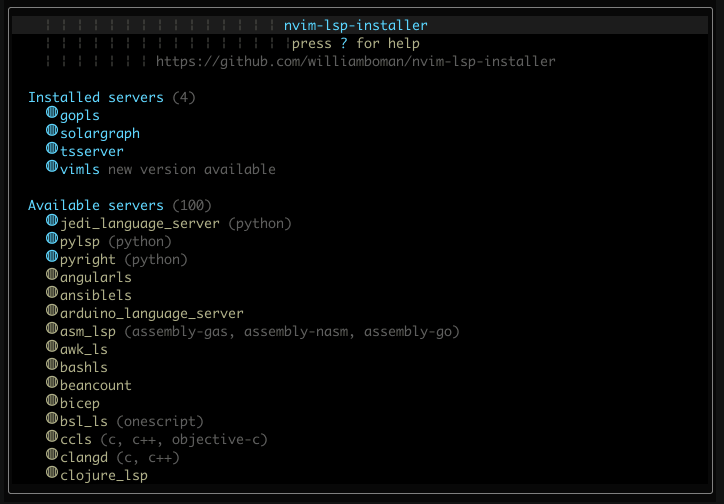Image resolution: width=724 pixels, height=504 pixels.
Task: Click the blue icon next to pylsp
Action: click(52, 240)
